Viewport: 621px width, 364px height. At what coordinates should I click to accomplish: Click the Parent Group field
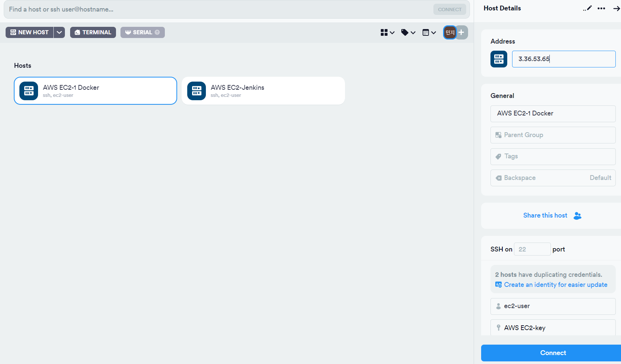pos(553,135)
